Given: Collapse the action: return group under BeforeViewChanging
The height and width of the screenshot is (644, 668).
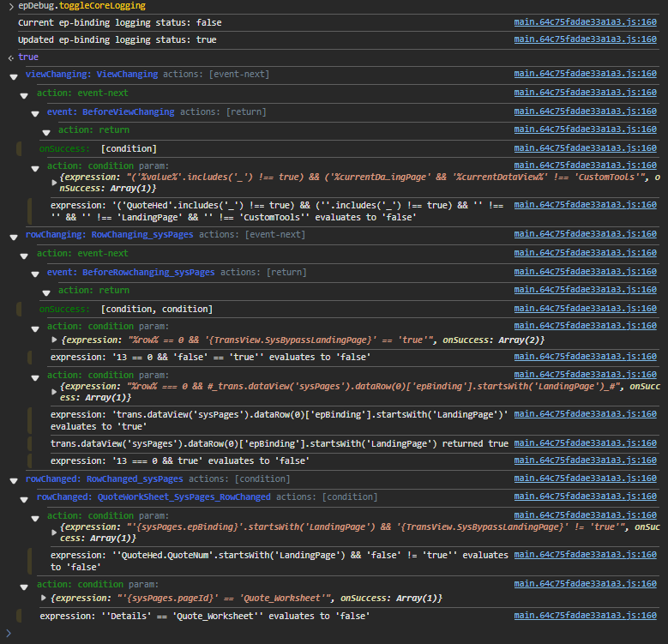Looking at the screenshot, I should point(46,132).
